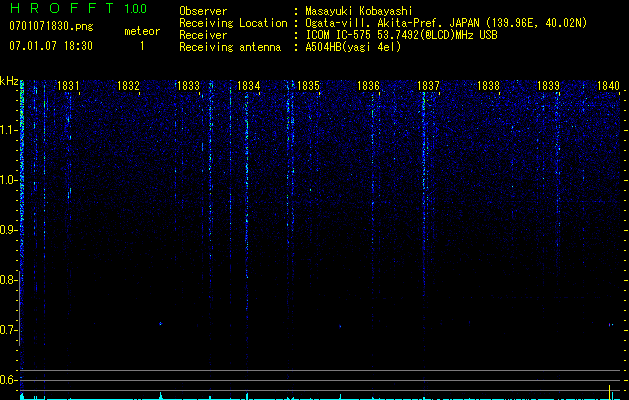Click the "meteor" count label
This screenshot has height=400, width=629.
(x=142, y=31)
